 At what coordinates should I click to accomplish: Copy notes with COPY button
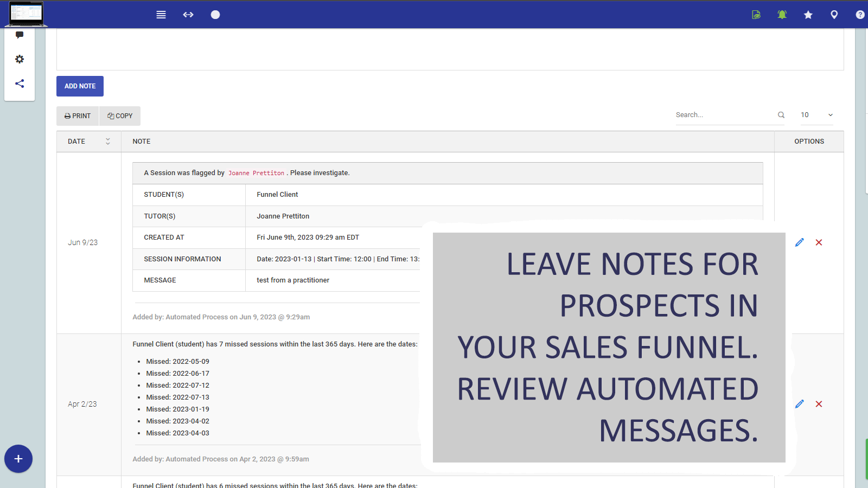point(120,116)
